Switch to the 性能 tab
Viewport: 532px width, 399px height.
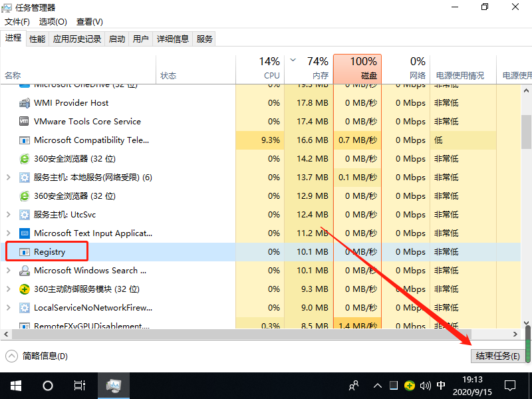click(x=38, y=39)
